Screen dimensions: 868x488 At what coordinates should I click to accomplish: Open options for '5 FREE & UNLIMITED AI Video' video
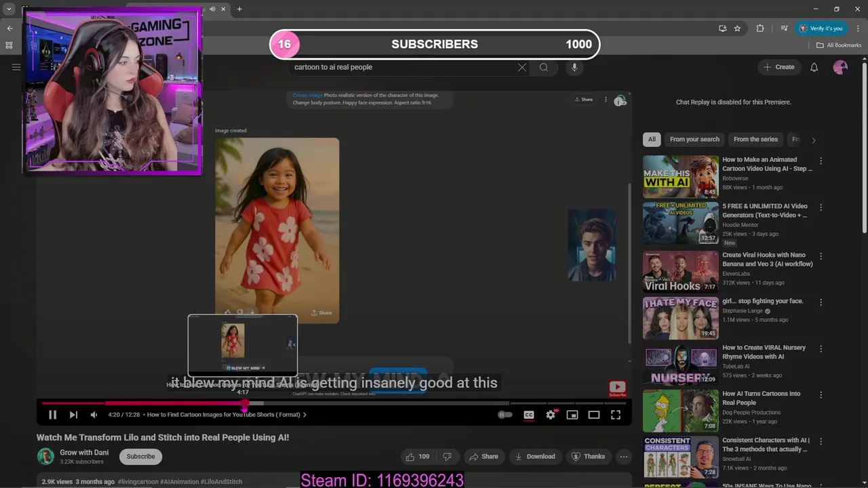[x=821, y=207]
